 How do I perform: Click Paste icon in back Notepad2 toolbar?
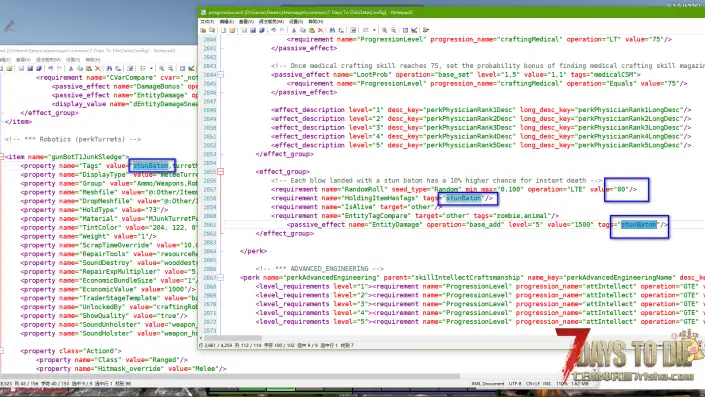[x=89, y=68]
